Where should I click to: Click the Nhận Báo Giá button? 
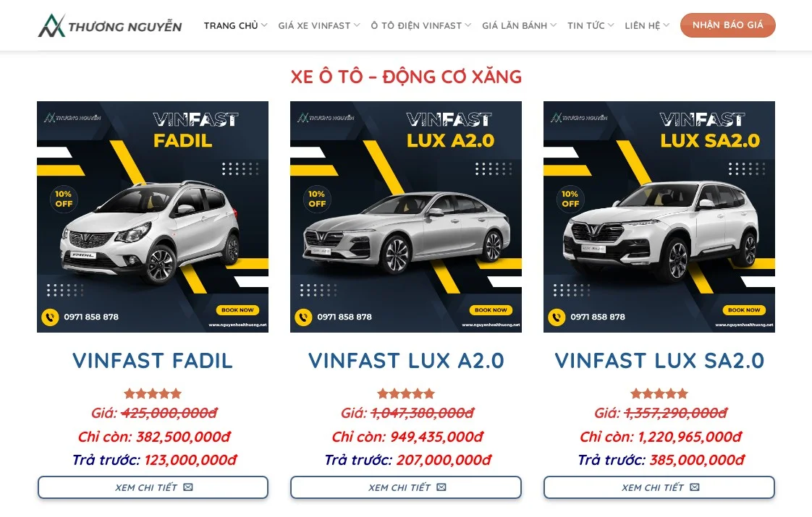(x=727, y=25)
